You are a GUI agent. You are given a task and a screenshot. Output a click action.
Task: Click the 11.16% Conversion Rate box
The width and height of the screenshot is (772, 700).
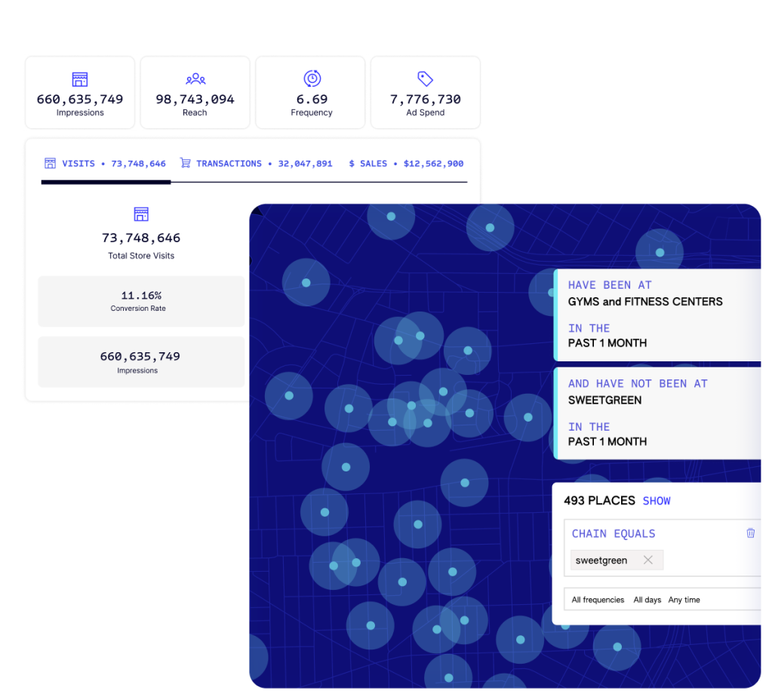[141, 301]
